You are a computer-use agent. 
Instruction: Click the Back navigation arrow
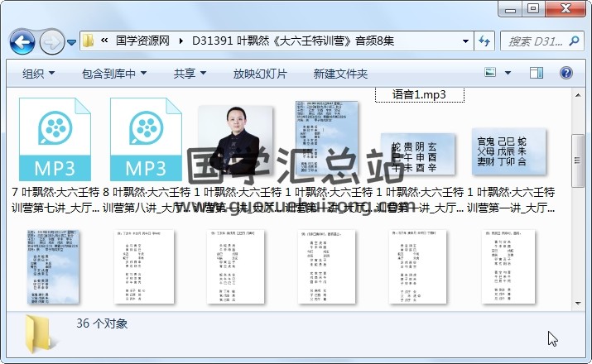(x=22, y=41)
